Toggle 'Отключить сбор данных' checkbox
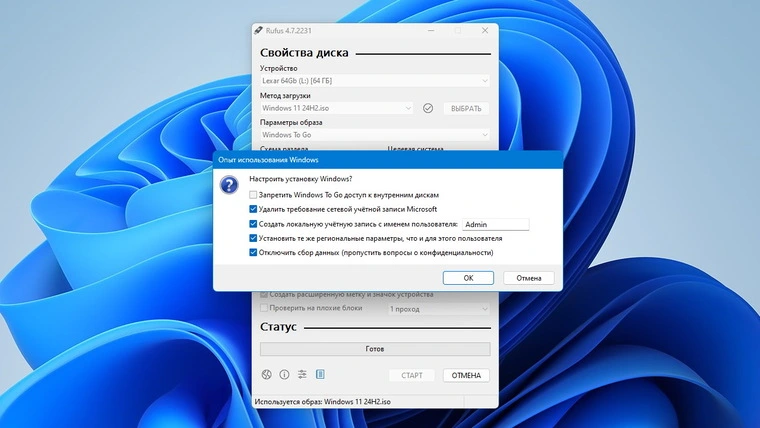 click(x=253, y=253)
